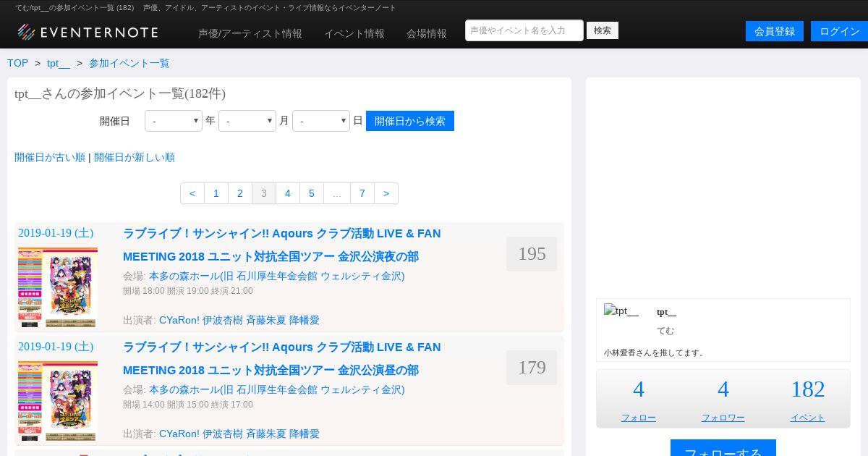Click ログイン button
Image resolution: width=868 pixels, height=456 pixels.
point(839,31)
